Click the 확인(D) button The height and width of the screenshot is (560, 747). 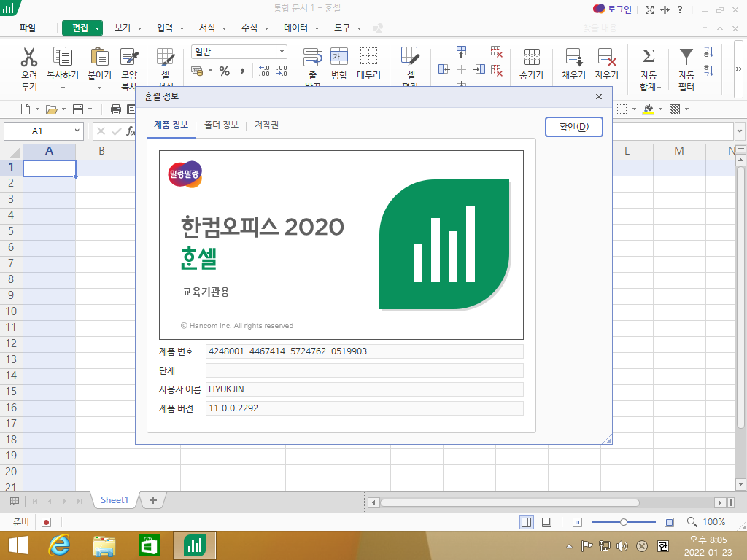[x=574, y=127]
